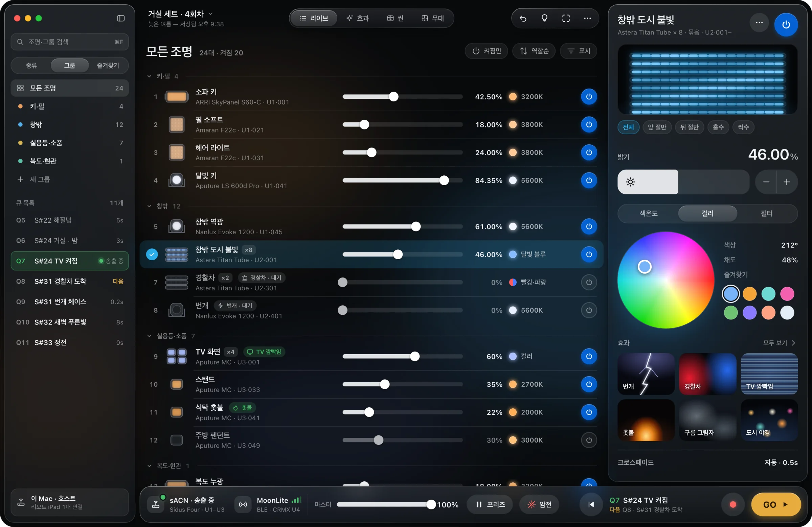Select the 색온도 tab in inspector
Screen dimensions: 812x527
point(648,214)
